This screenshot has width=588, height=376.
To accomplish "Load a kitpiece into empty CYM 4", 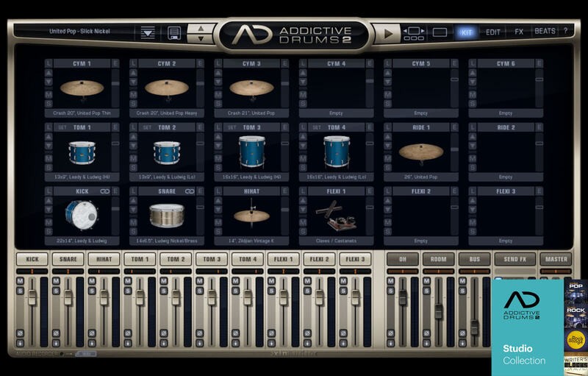I will coord(303,63).
